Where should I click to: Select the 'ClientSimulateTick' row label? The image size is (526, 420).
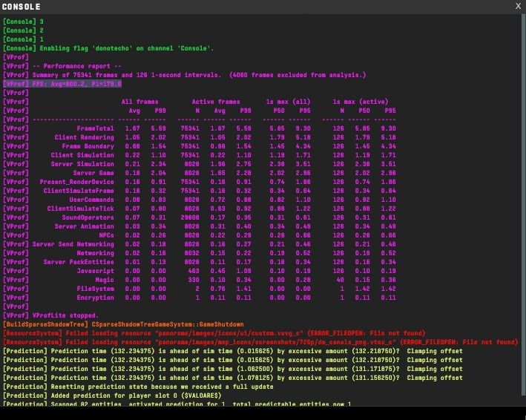pyautogui.click(x=81, y=209)
